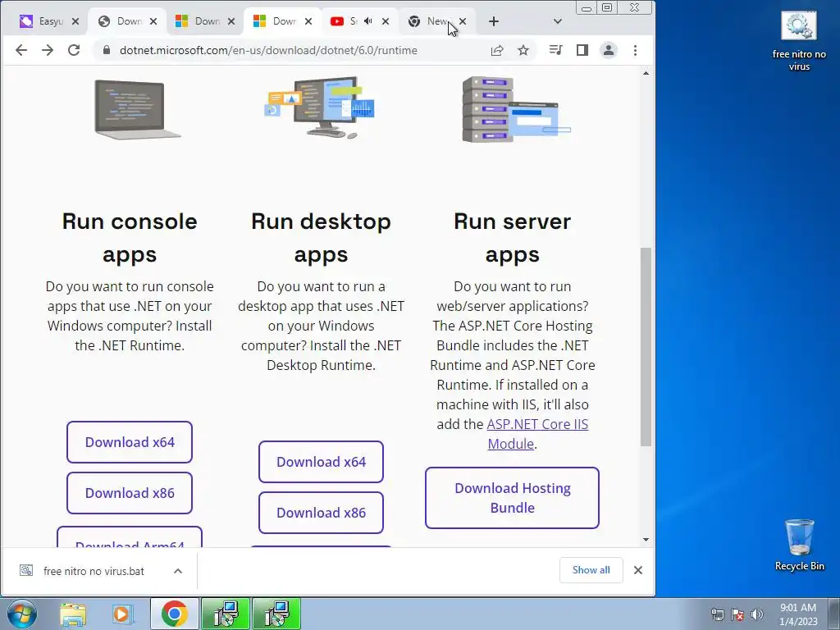Open free nitro no virus.bat download item
This screenshot has height=630, width=840.
[x=94, y=571]
